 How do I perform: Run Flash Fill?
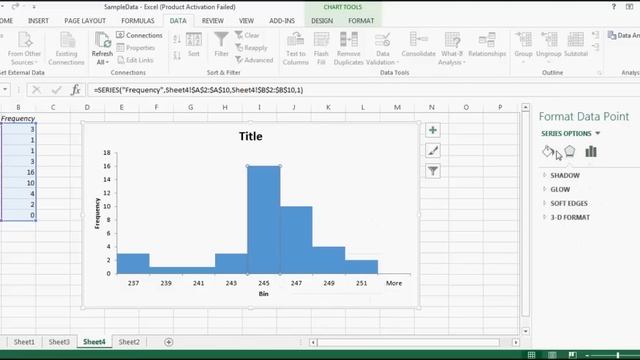(x=321, y=48)
